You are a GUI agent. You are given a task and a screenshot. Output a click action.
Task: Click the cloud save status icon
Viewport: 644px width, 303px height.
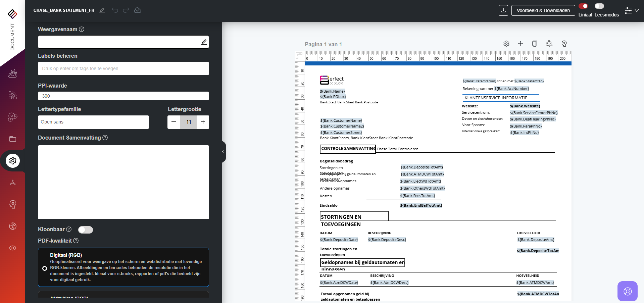pyautogui.click(x=138, y=10)
